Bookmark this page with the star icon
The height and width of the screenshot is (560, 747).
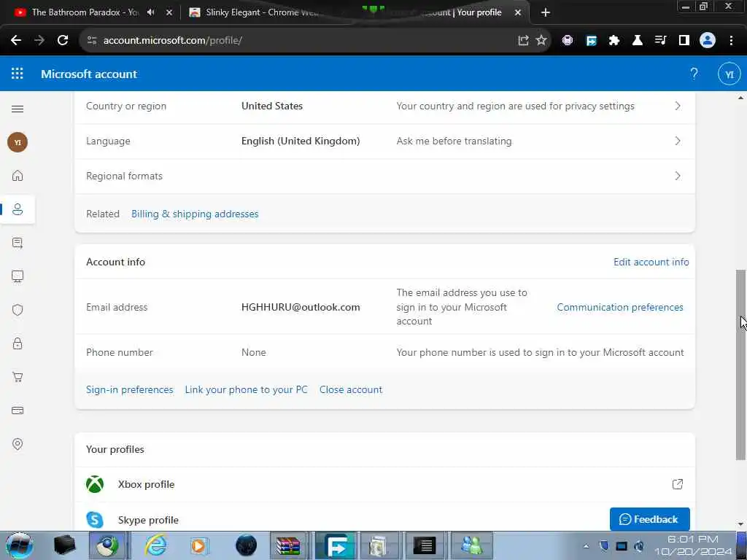pyautogui.click(x=541, y=41)
